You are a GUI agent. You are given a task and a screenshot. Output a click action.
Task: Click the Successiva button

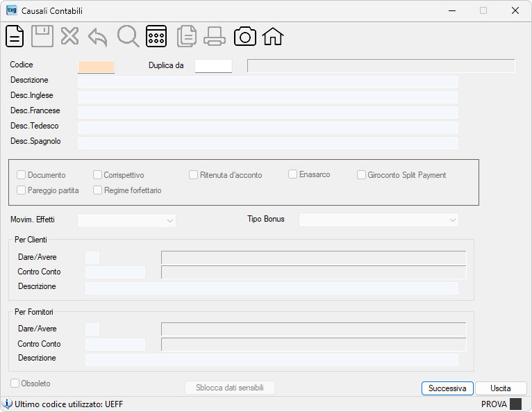click(447, 388)
